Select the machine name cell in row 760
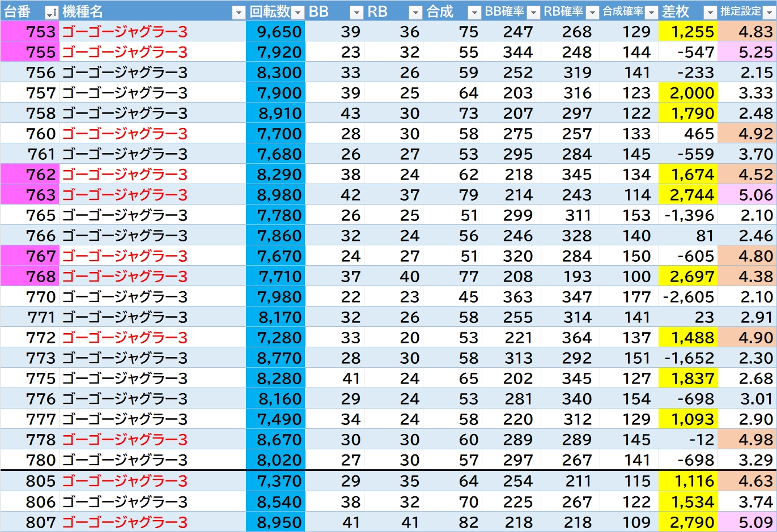The width and height of the screenshot is (777, 532). (152, 134)
